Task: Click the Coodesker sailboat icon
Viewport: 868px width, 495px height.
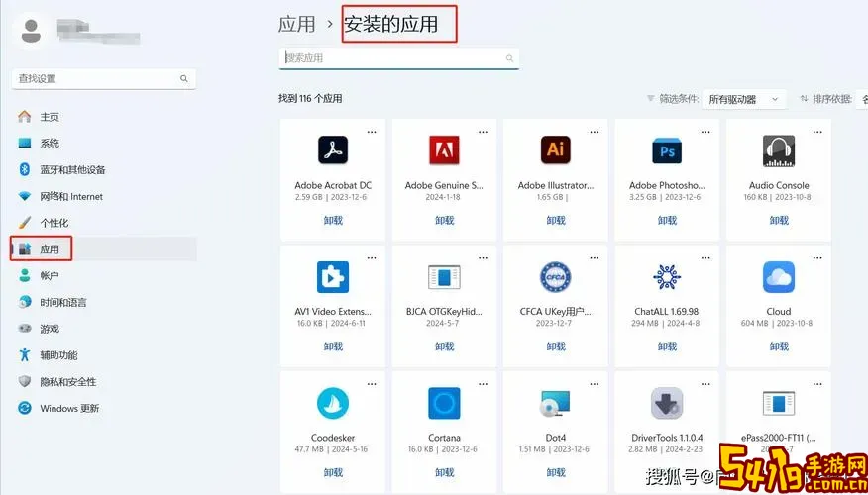Action: pos(333,403)
